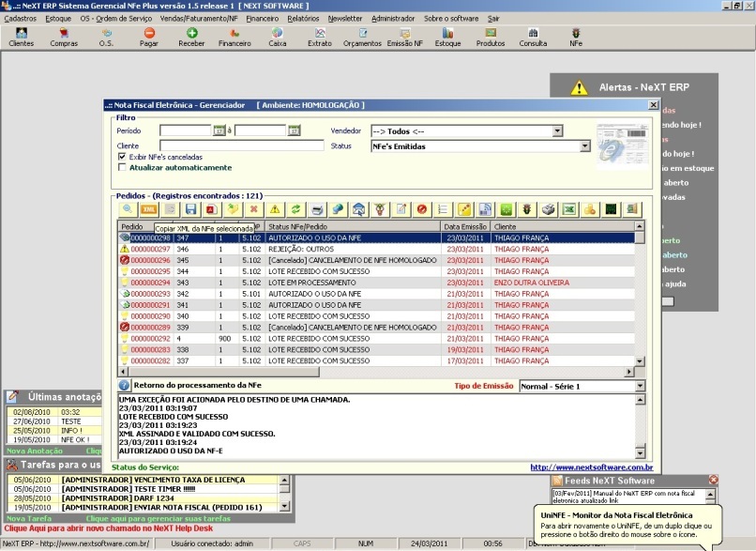The width and height of the screenshot is (756, 551).
Task: Click the Excel export icon
Action: pyautogui.click(x=569, y=209)
